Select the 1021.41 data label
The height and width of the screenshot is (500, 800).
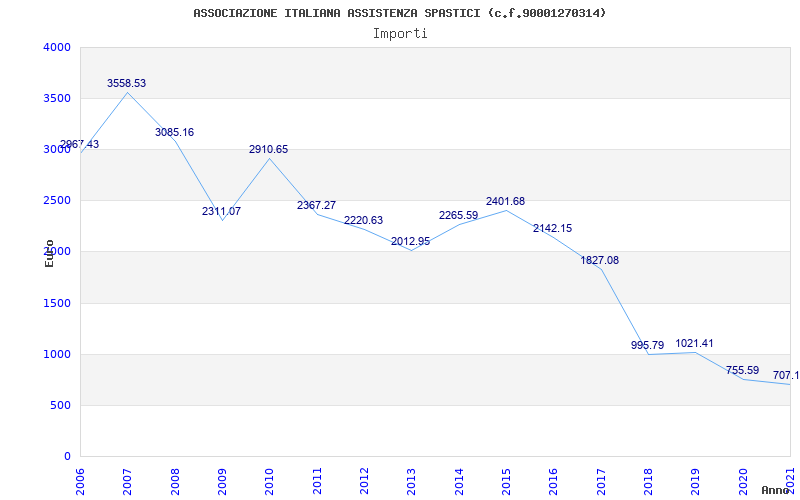tap(694, 343)
